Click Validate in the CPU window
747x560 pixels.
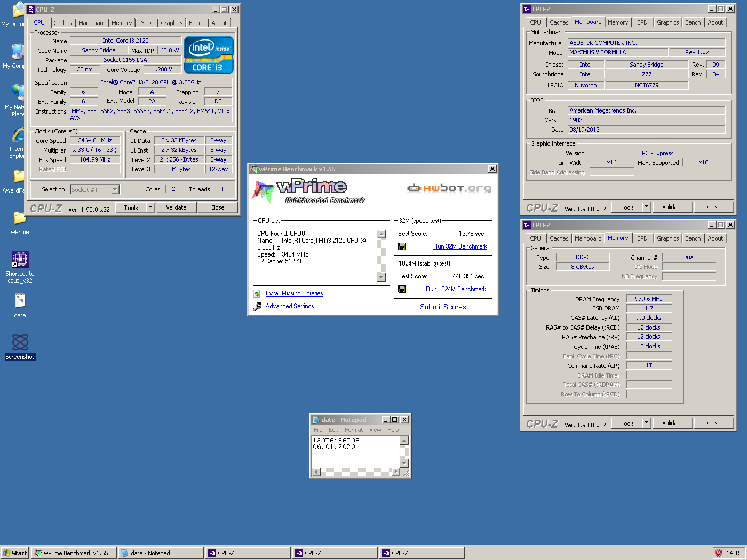(176, 207)
